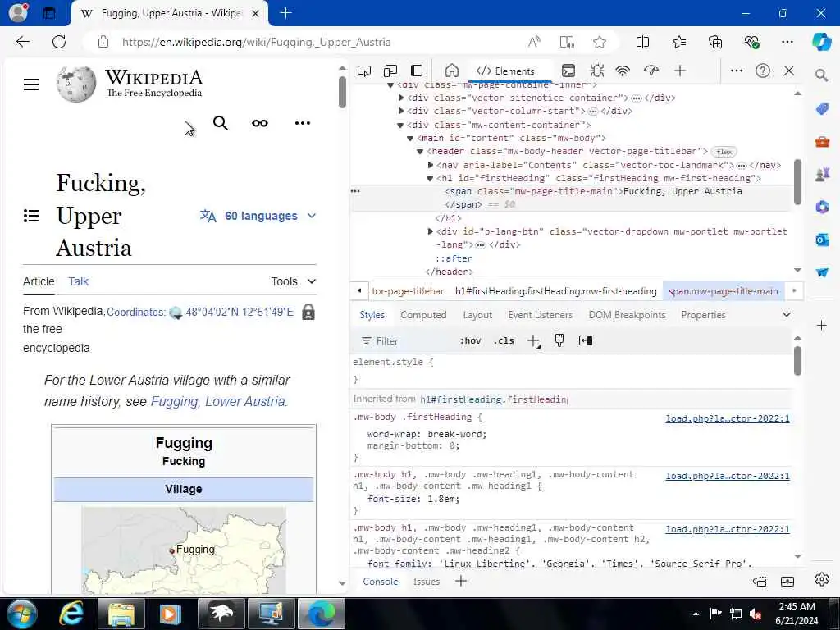
Task: Expand the nav Contents vector-toc-landmark node
Action: coord(430,165)
